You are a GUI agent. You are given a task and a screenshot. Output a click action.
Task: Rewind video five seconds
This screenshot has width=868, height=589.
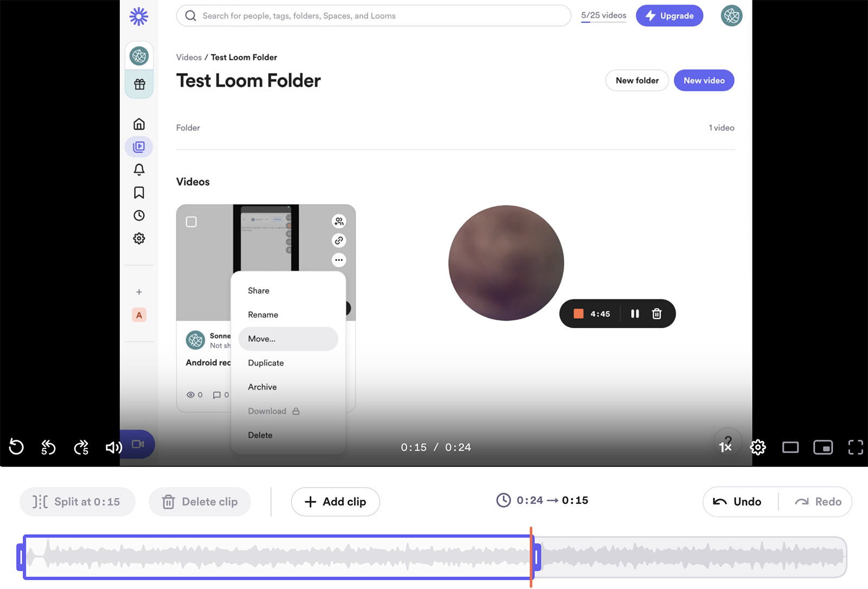click(x=48, y=447)
